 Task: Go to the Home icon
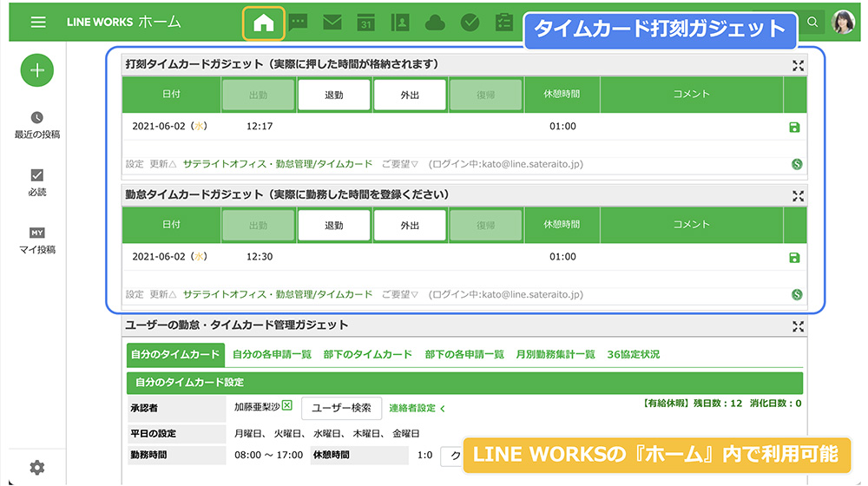coord(264,23)
